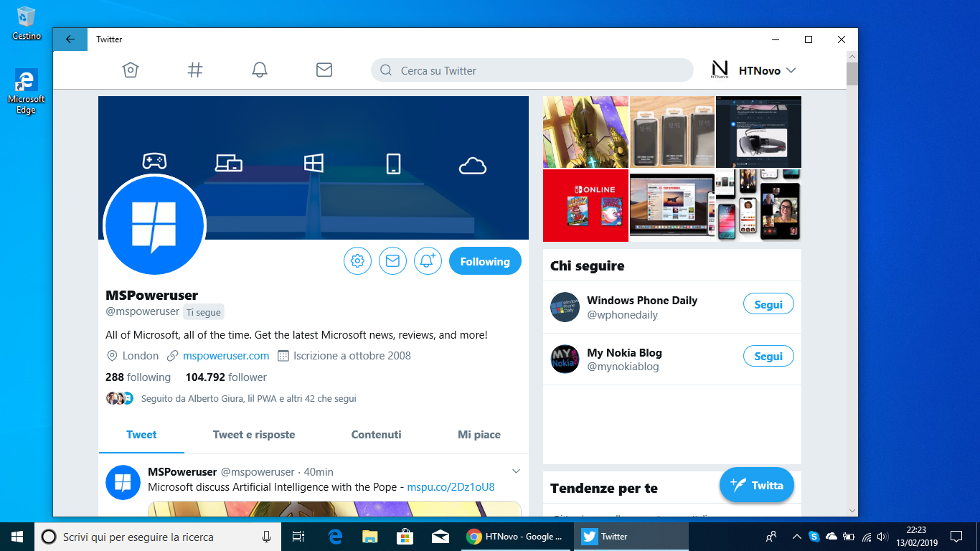Viewport: 980px width, 551px height.
Task: Follow My Nokia Blog with Segui
Action: (768, 357)
